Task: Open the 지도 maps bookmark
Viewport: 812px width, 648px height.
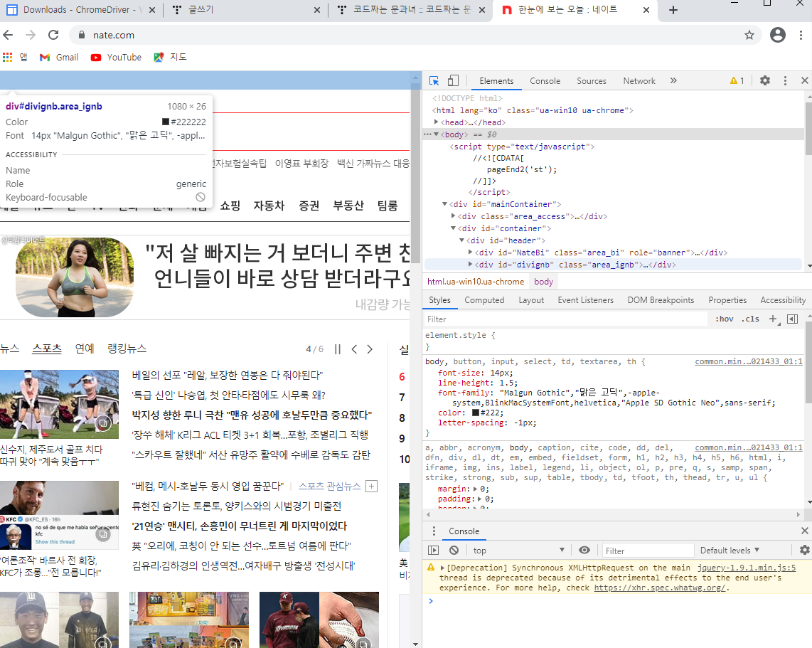Action: 170,58
